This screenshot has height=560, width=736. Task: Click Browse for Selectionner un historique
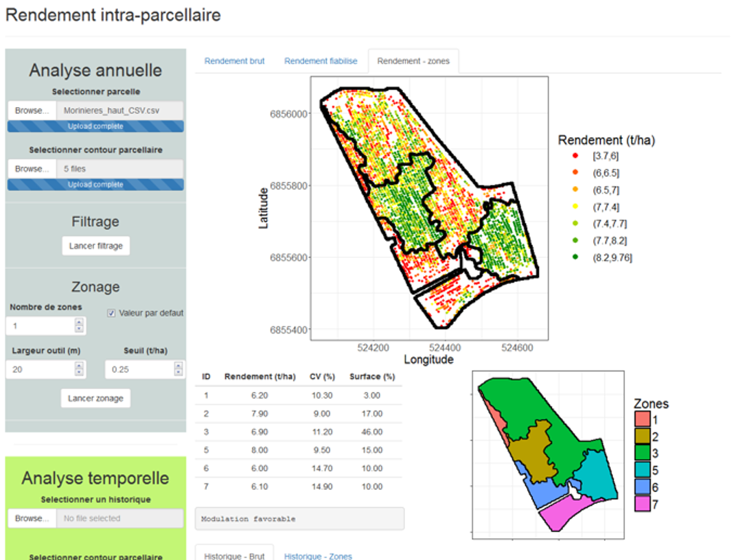click(32, 518)
